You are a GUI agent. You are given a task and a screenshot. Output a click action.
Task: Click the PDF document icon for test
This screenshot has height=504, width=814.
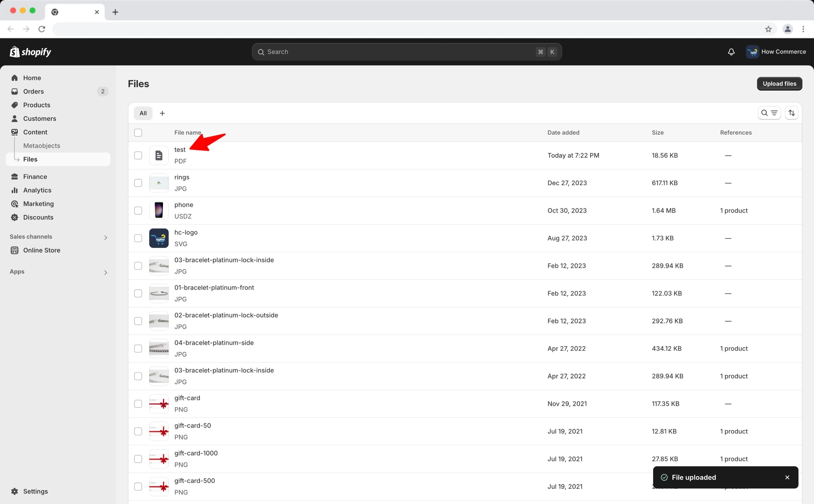pyautogui.click(x=159, y=155)
